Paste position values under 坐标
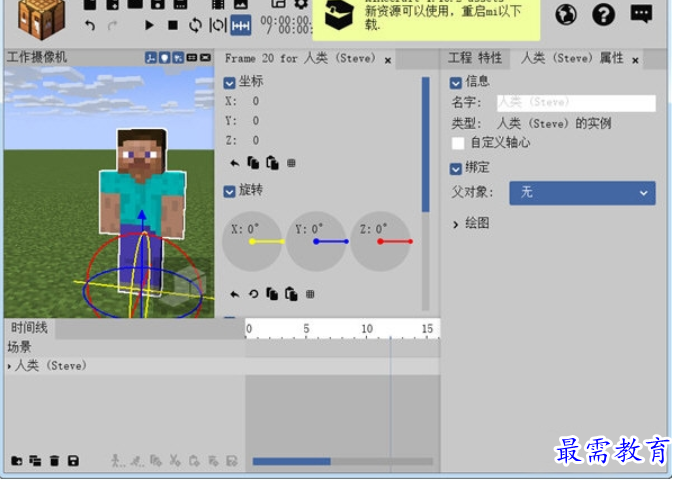The height and width of the screenshot is (482, 678). point(272,163)
